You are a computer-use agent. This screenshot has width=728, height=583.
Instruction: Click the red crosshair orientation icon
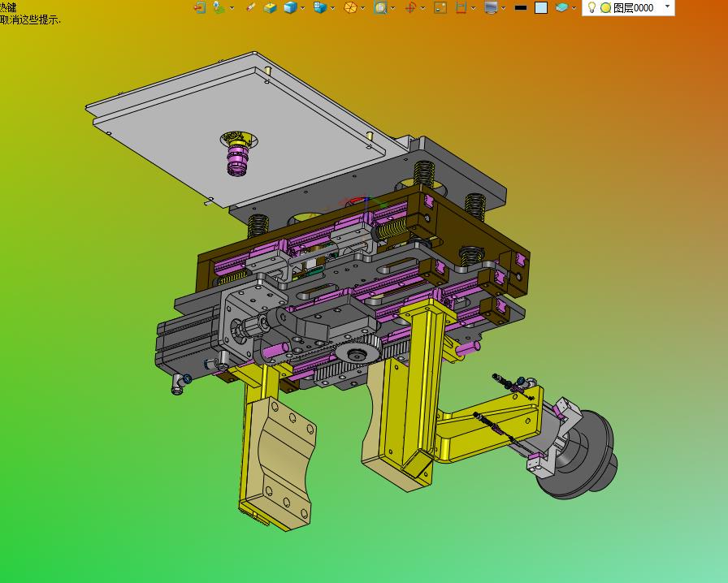point(410,7)
